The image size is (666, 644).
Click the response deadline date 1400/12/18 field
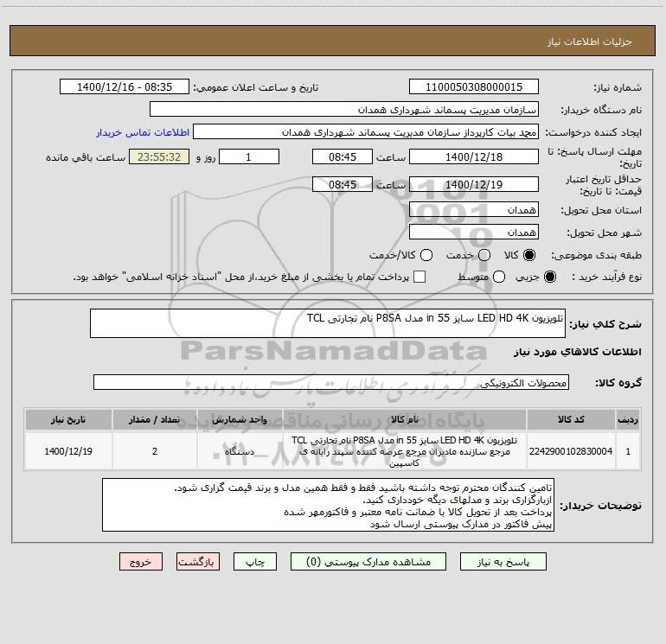(x=474, y=156)
